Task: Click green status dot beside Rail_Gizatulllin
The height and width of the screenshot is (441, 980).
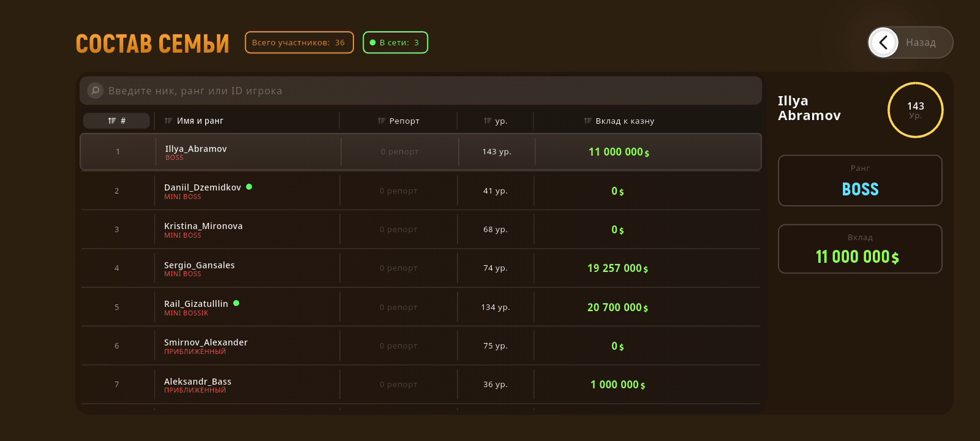Action: coord(236,303)
